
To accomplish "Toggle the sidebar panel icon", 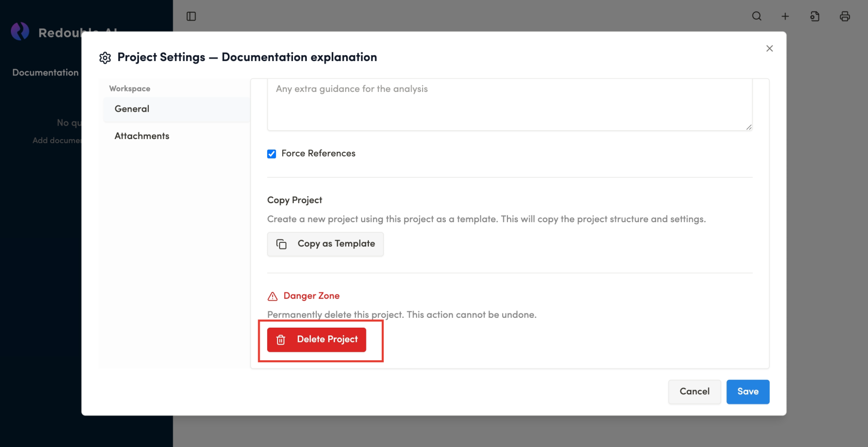I will (191, 17).
